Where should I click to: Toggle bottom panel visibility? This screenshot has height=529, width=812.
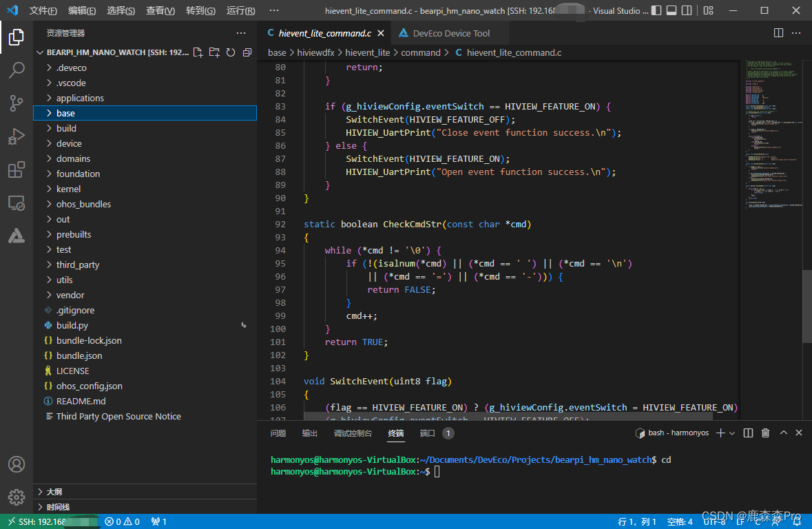point(671,10)
